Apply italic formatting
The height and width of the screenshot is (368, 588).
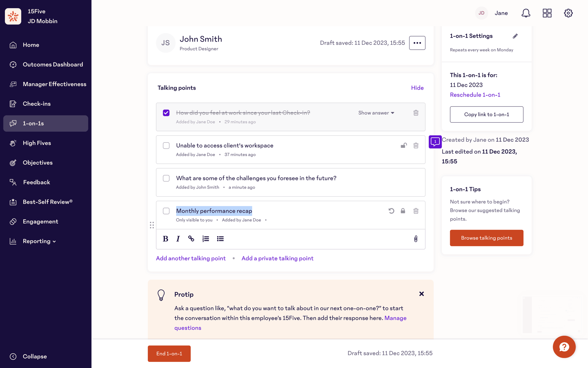click(x=178, y=239)
